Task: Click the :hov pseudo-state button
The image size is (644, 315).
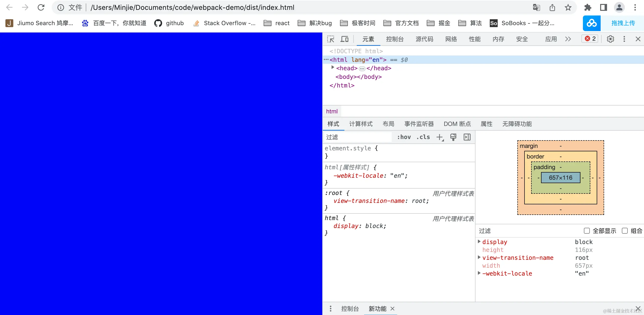Action: [404, 137]
